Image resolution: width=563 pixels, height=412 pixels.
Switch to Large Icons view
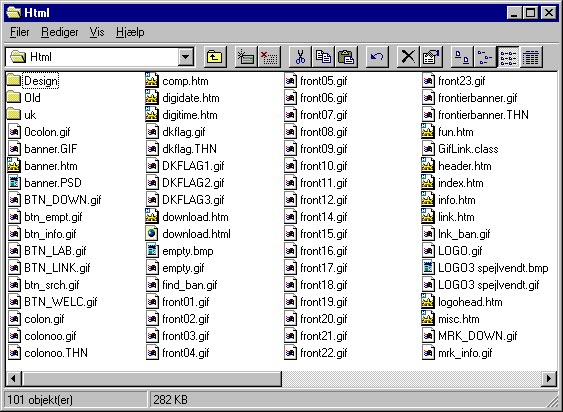click(x=462, y=57)
